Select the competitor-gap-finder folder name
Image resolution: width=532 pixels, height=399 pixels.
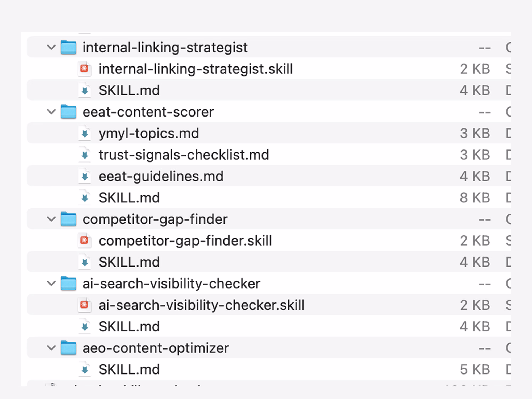[x=155, y=219]
